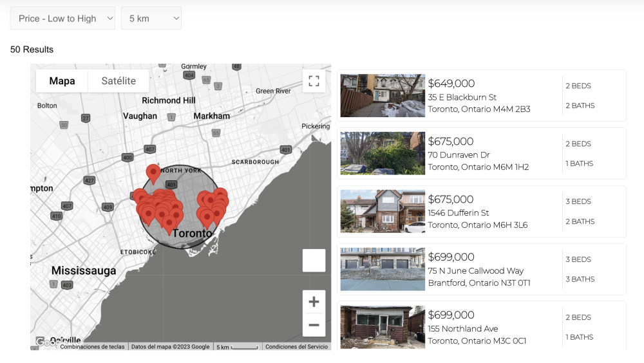This screenshot has width=644, height=363.
Task: Switch map to Mapa view
Action: pos(62,81)
